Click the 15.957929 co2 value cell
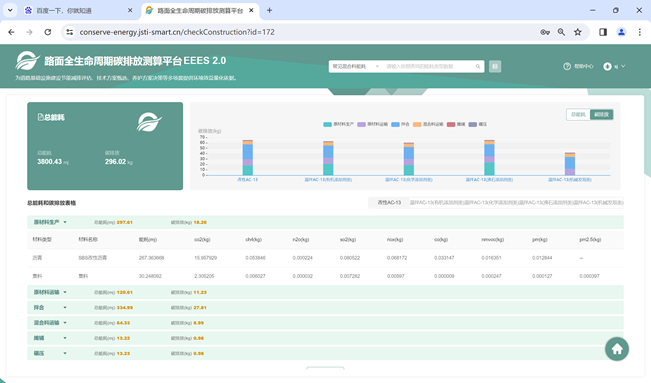The image size is (651, 383). (x=205, y=258)
